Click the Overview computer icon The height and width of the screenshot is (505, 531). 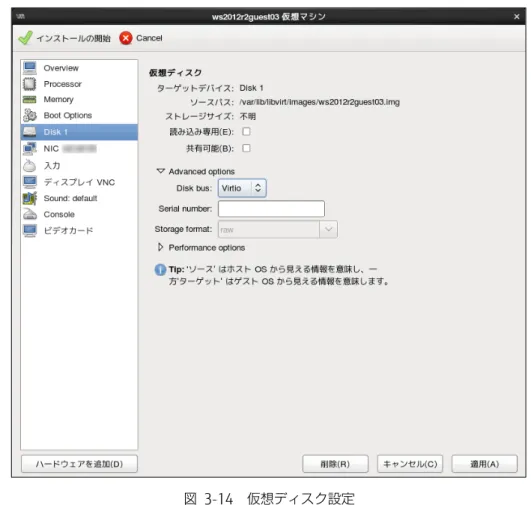pyautogui.click(x=30, y=68)
